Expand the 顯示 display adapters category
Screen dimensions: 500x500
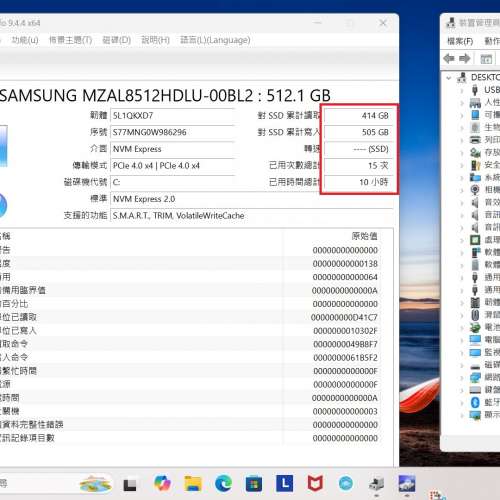(x=462, y=415)
